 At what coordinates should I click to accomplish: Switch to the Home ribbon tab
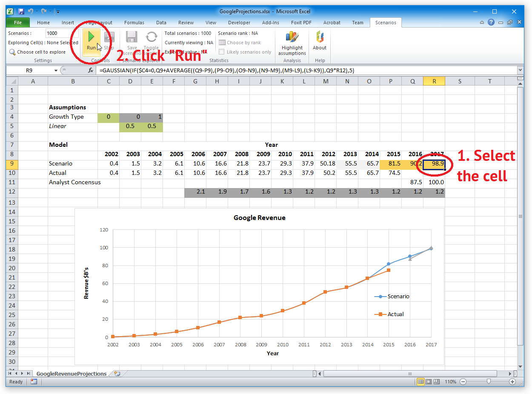(43, 23)
